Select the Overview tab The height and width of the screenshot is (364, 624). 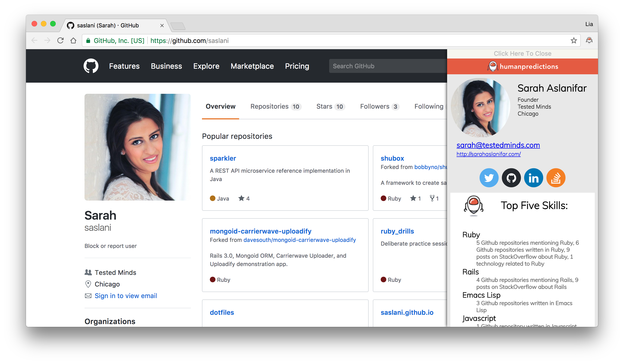pyautogui.click(x=220, y=107)
